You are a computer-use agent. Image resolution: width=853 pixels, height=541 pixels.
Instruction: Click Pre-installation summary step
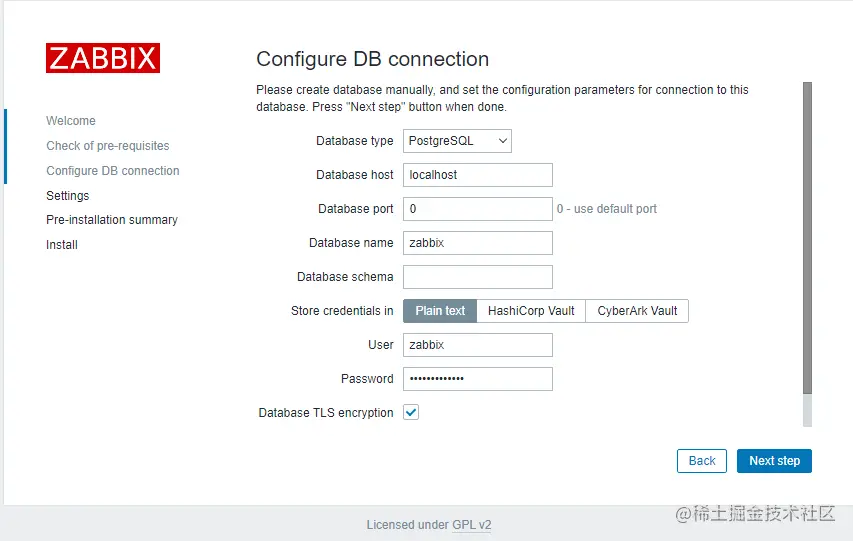click(112, 220)
